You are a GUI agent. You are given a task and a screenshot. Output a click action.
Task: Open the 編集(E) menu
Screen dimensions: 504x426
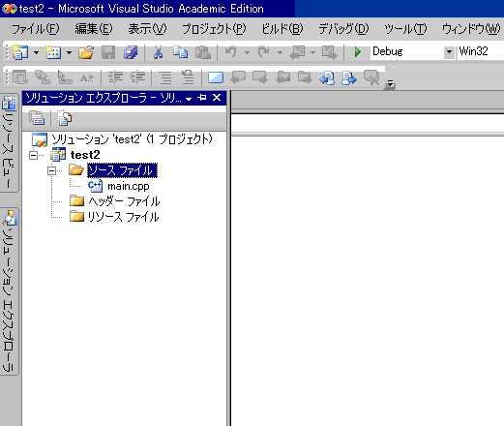[x=94, y=29]
